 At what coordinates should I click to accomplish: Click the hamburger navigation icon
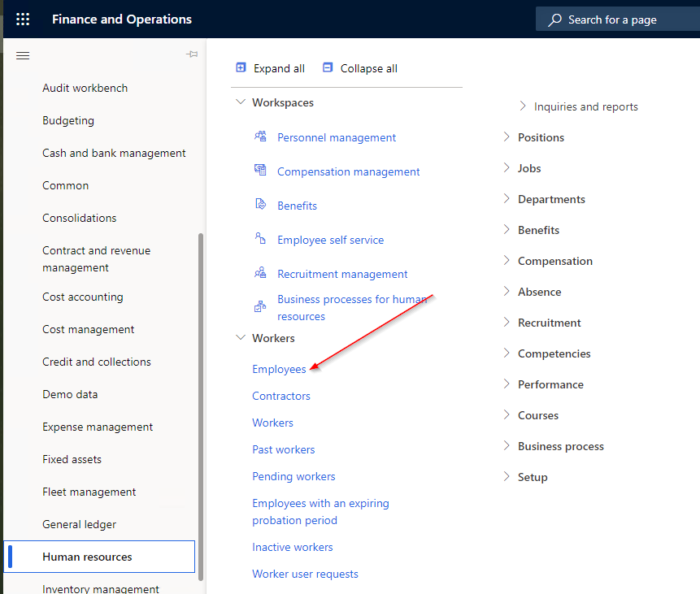coord(23,55)
